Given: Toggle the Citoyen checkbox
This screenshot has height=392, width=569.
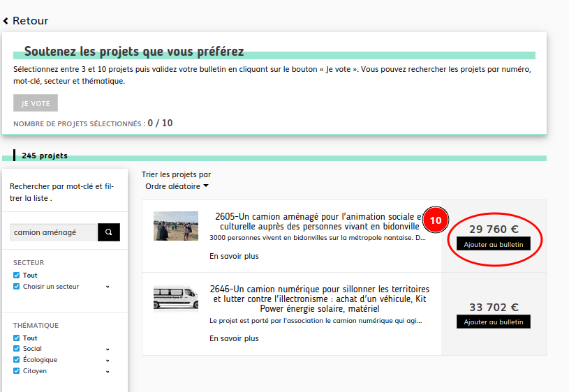Looking at the screenshot, I should pyautogui.click(x=16, y=371).
